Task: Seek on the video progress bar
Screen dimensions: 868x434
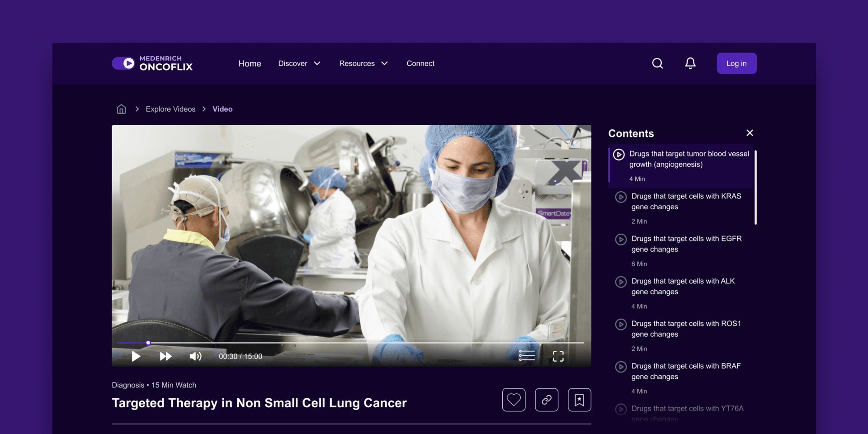Action: 350,343
